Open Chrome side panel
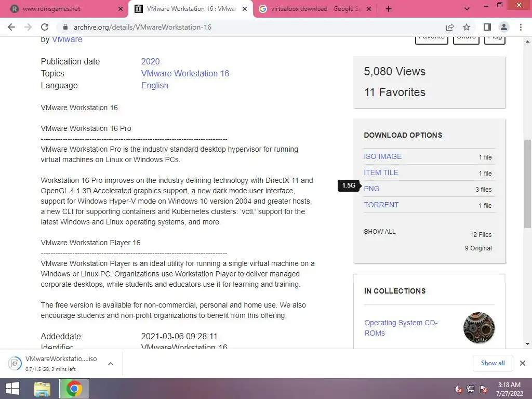The image size is (532, 399). pyautogui.click(x=487, y=27)
